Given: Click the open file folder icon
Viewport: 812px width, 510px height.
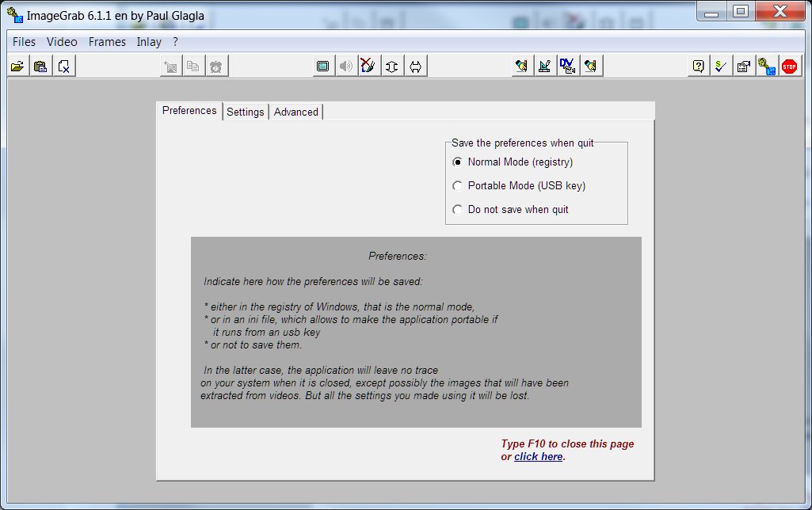Looking at the screenshot, I should 17,67.
